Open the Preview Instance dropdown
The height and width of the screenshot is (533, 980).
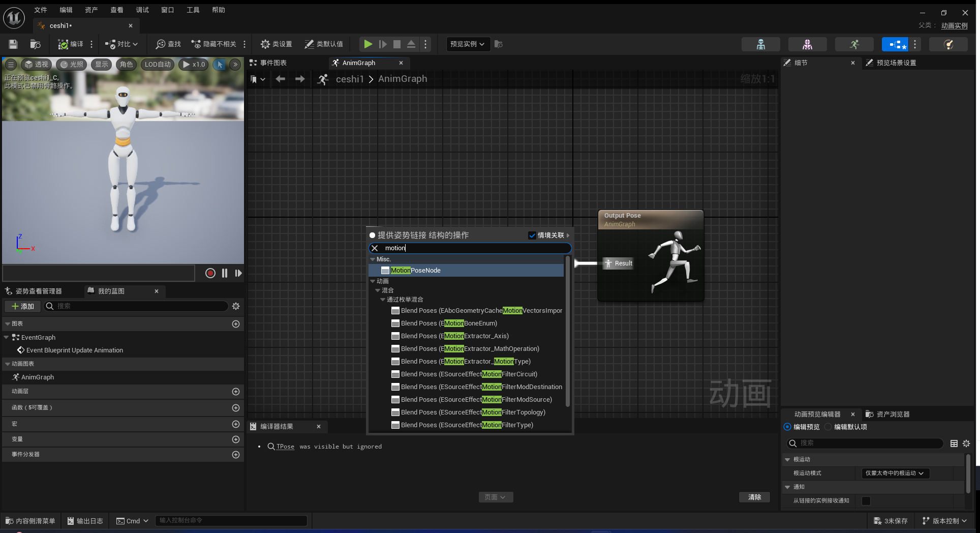pos(468,44)
